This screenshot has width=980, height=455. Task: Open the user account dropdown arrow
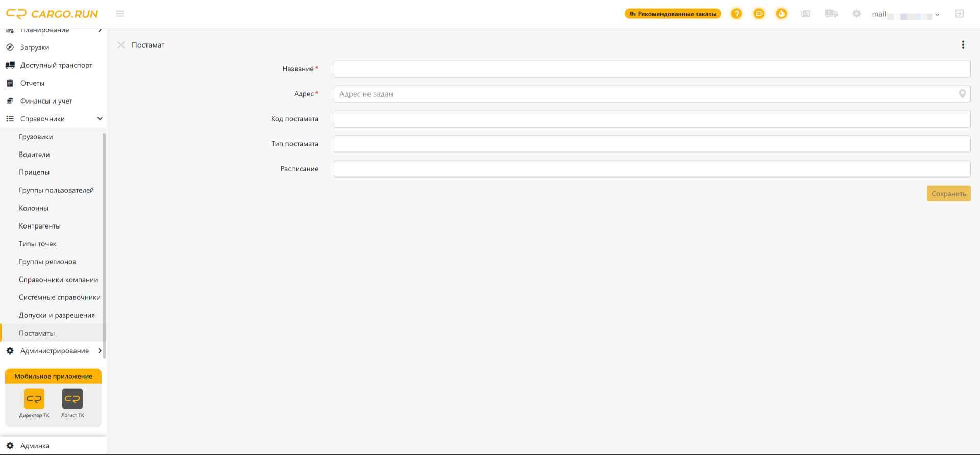tap(937, 15)
